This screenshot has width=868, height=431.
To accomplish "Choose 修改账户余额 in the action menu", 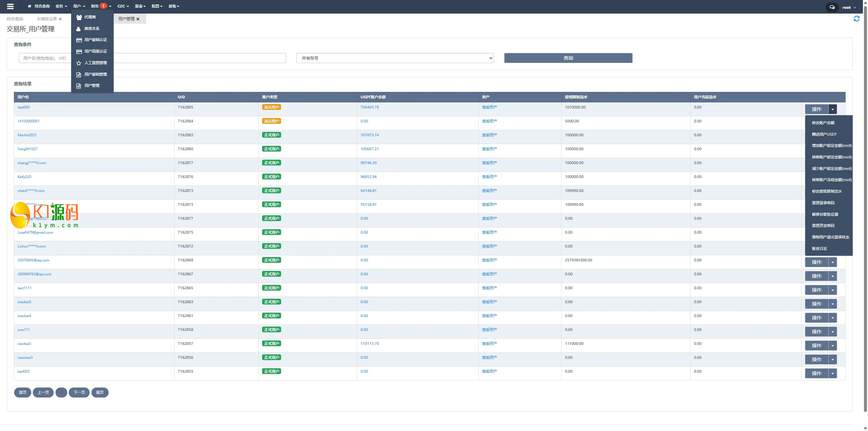I will pyautogui.click(x=823, y=123).
